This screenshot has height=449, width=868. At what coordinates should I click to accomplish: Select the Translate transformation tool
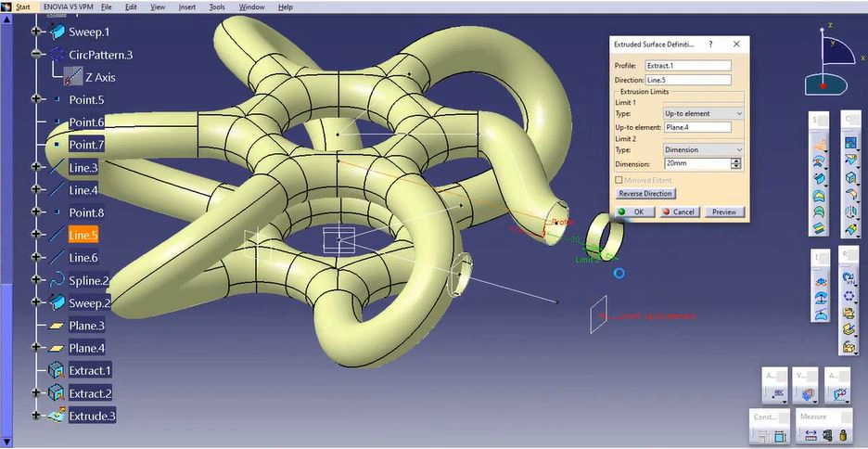(850, 212)
